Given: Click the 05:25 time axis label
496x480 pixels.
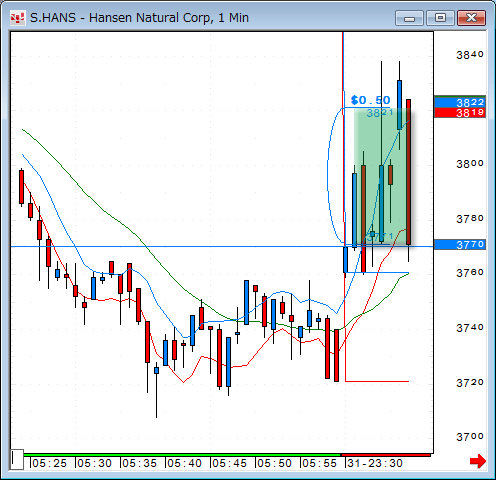Looking at the screenshot, I should coord(49,463).
